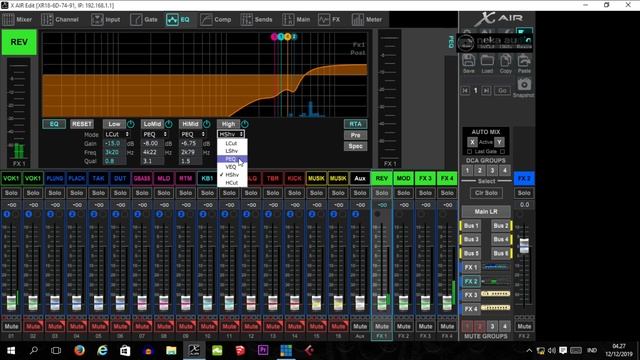Mute the Aux channel
The image size is (640, 360).
(360, 326)
